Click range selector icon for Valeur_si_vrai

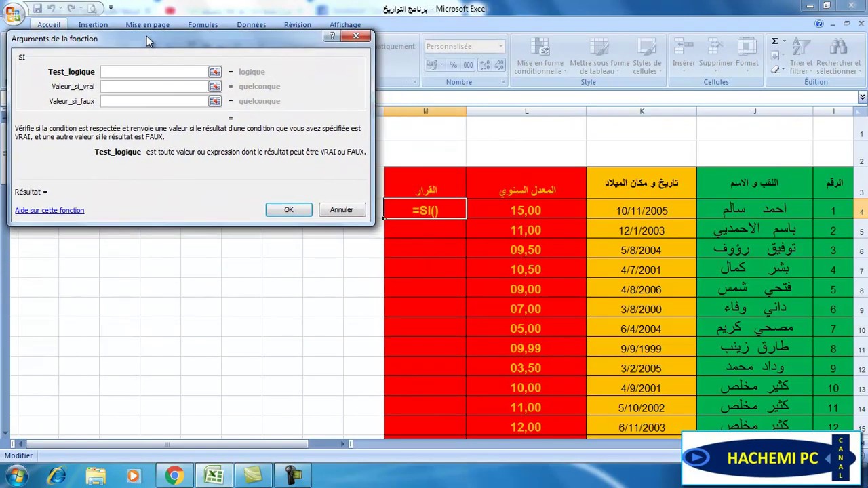pyautogui.click(x=215, y=87)
